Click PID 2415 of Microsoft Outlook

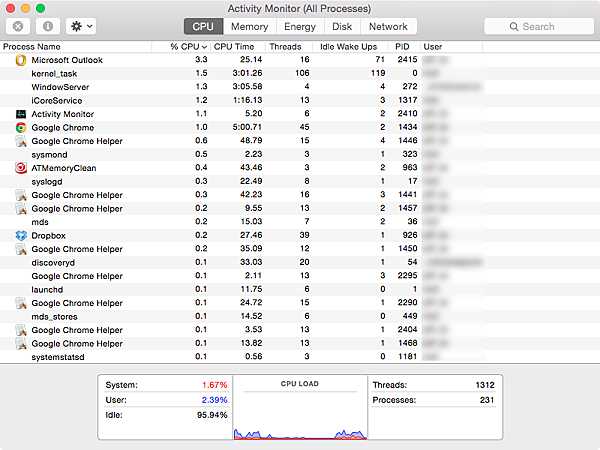point(407,60)
